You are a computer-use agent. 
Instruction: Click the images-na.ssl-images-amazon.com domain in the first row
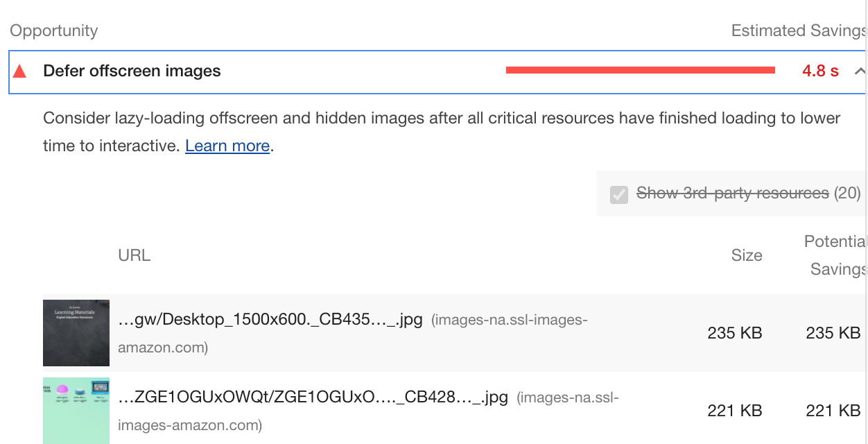click(353, 334)
